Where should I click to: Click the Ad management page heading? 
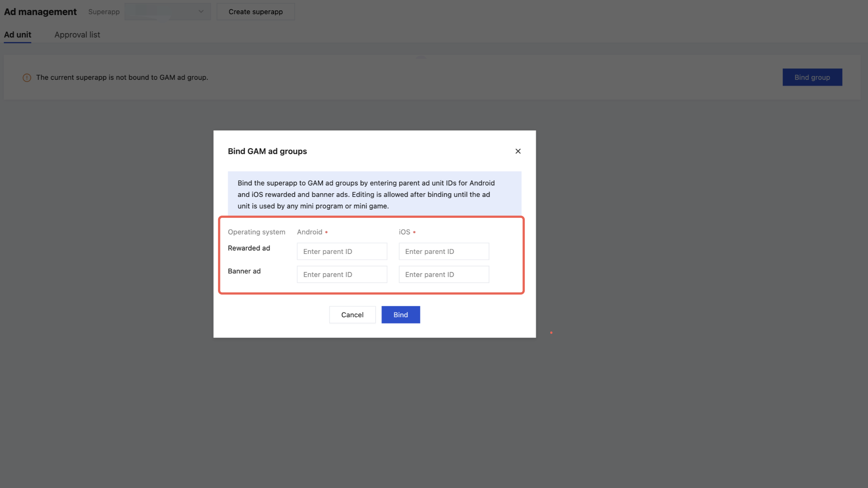(40, 12)
